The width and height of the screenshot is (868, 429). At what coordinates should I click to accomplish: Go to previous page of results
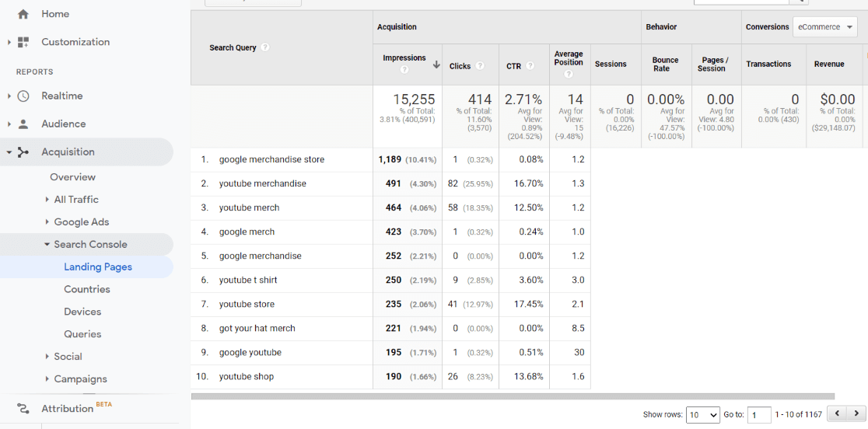point(838,413)
